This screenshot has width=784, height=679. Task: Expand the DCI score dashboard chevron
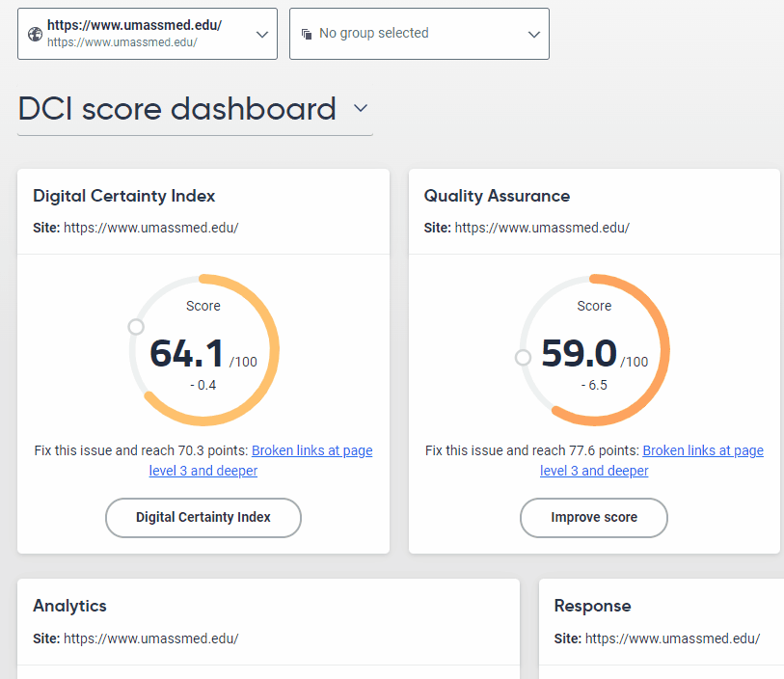361,109
